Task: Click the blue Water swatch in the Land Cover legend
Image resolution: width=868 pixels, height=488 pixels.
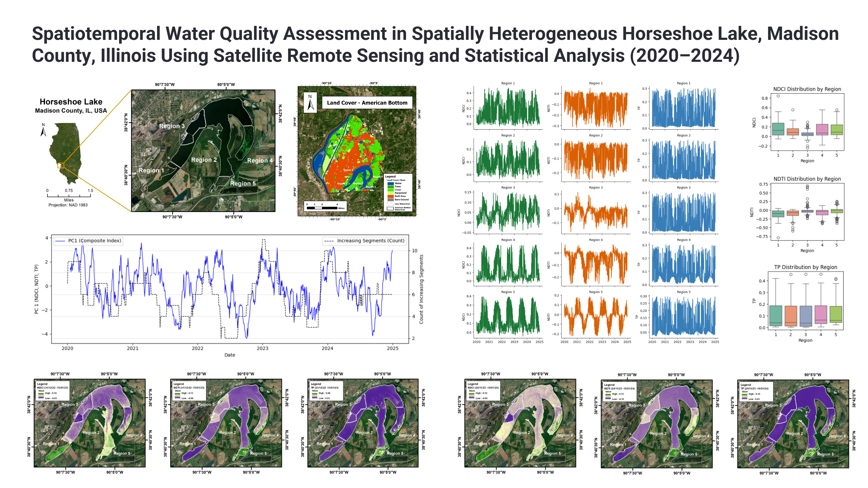Action: [390, 184]
